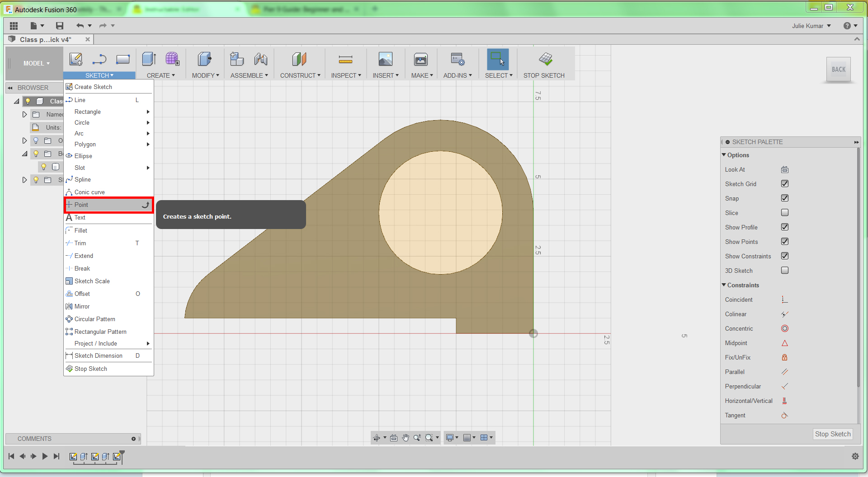The width and height of the screenshot is (868, 477).
Task: Toggle visibility bulb of root component
Action: [28, 101]
